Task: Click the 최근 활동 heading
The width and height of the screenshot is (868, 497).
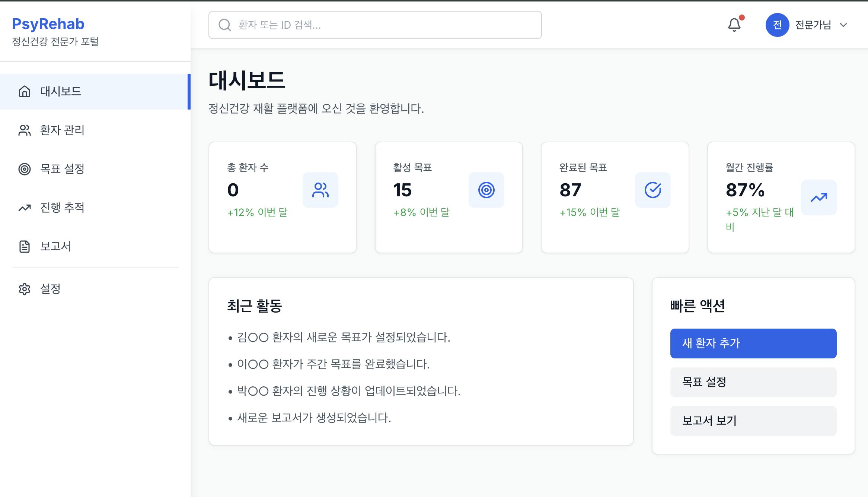Action: (x=255, y=306)
